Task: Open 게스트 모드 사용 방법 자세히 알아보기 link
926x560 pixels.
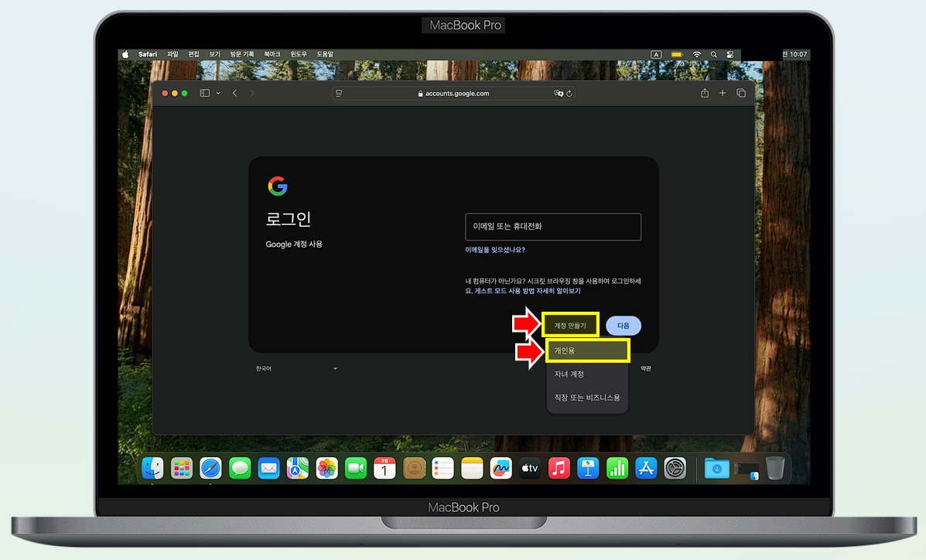Action: pos(528,292)
